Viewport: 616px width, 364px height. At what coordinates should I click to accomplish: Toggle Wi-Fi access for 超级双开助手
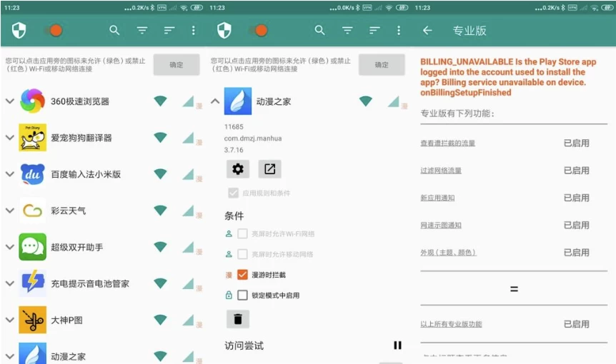(161, 247)
